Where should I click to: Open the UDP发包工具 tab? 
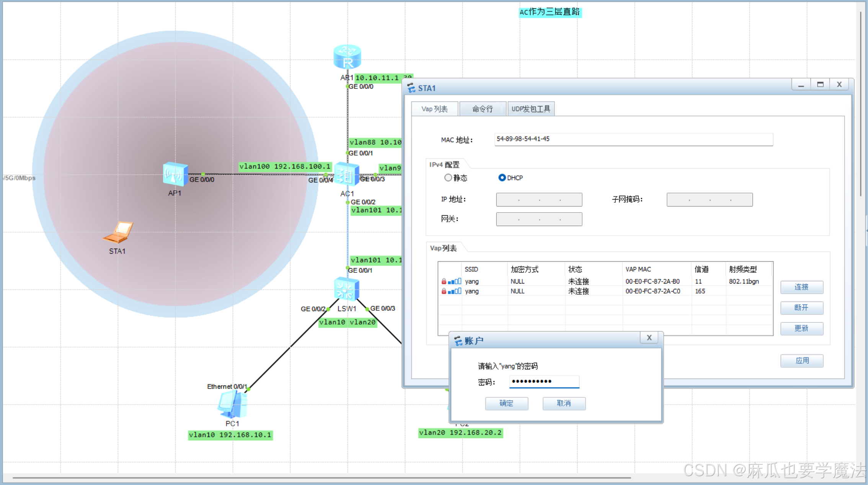[530, 109]
